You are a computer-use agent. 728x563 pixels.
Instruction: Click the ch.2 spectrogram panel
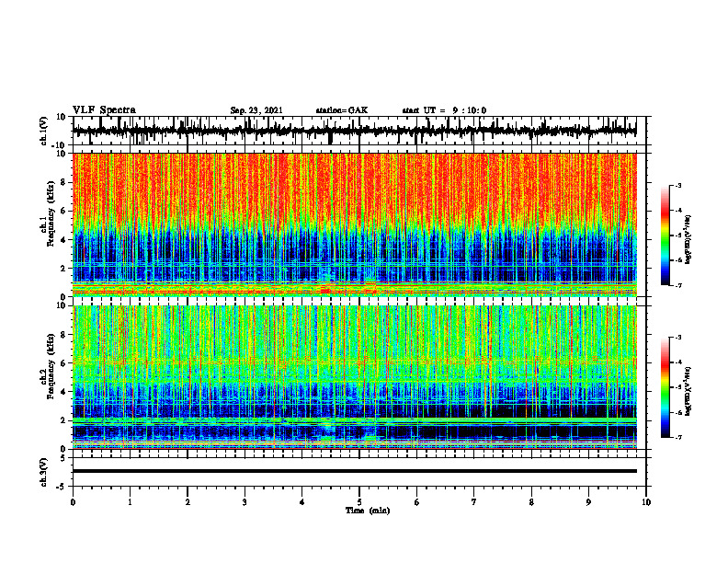click(x=355, y=377)
